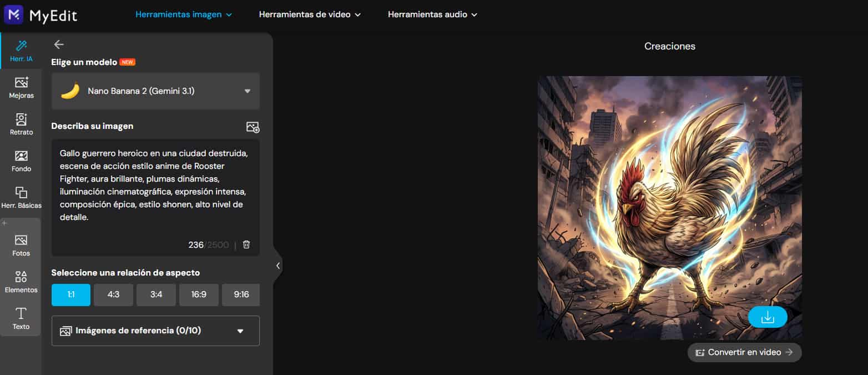The image size is (868, 375).
Task: Open the Fotos sidebar section
Action: [21, 246]
